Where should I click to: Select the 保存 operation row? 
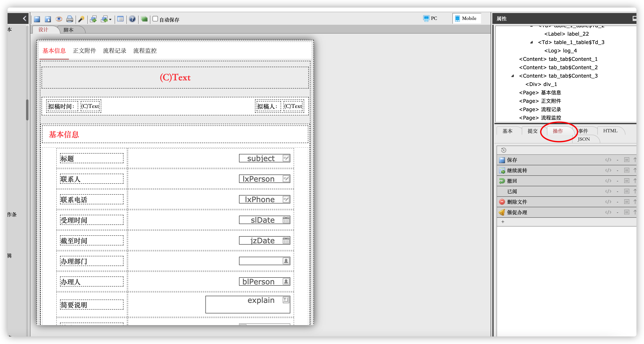click(566, 160)
